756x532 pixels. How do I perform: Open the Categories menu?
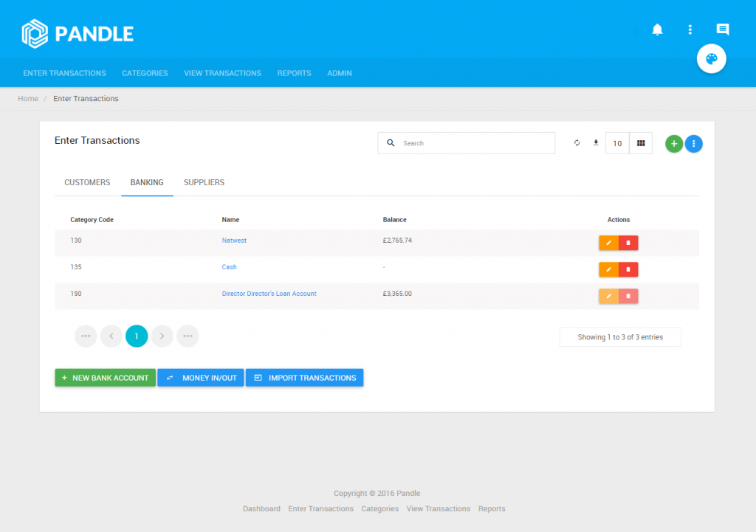click(x=145, y=73)
